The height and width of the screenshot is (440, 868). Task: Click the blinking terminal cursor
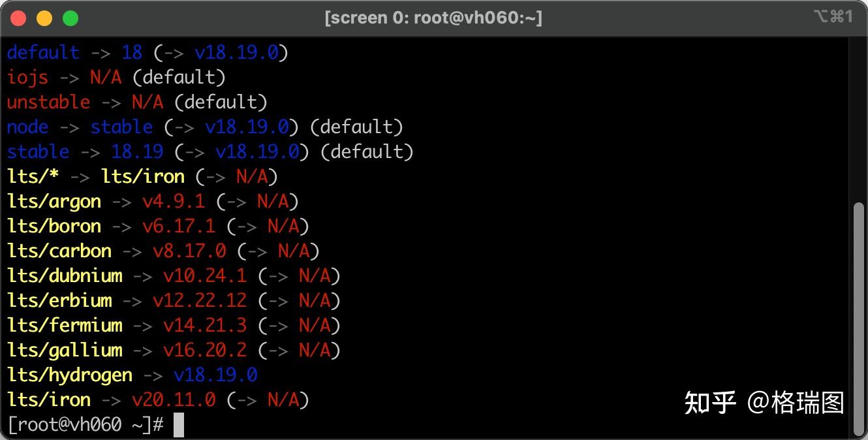[178, 424]
